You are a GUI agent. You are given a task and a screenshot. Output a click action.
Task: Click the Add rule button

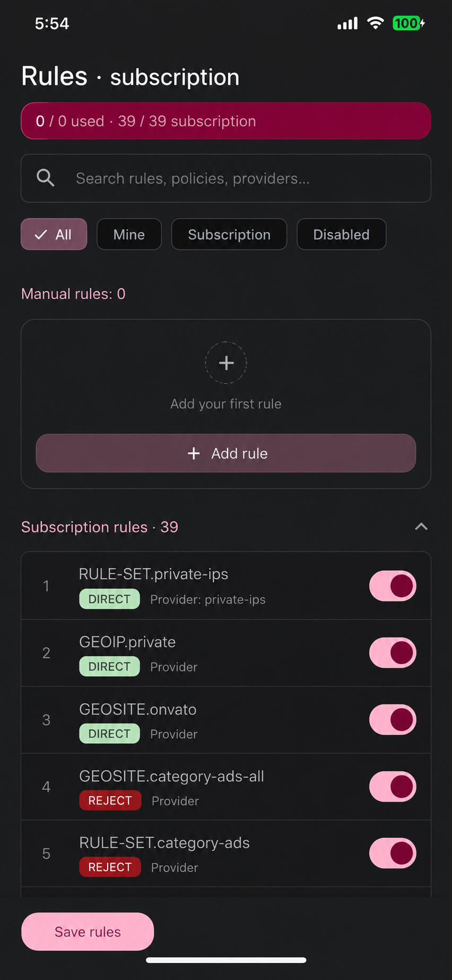pyautogui.click(x=226, y=453)
